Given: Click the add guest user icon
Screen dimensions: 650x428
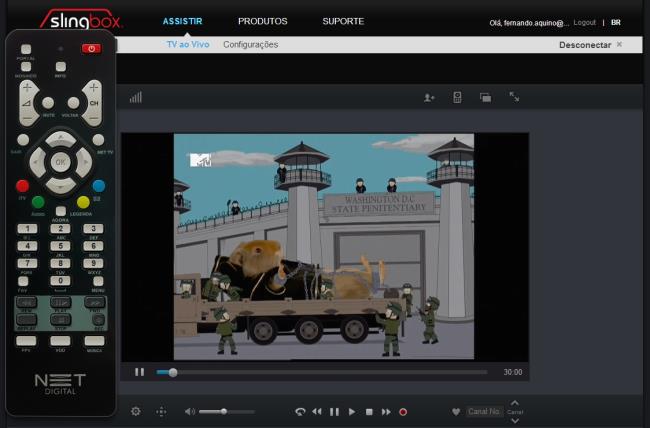Looking at the screenshot, I should (x=429, y=97).
